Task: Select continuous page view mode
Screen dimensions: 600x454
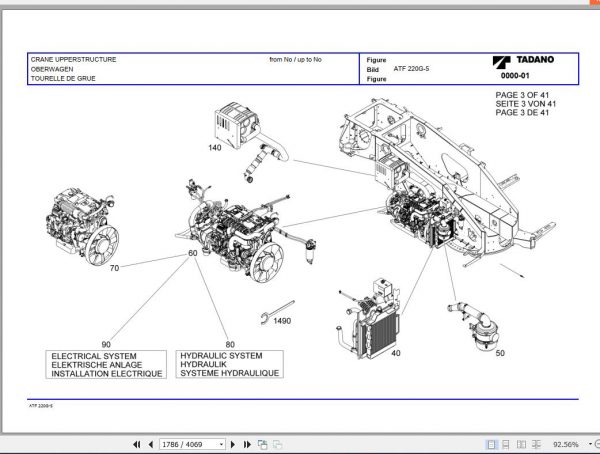Action: coord(506,444)
